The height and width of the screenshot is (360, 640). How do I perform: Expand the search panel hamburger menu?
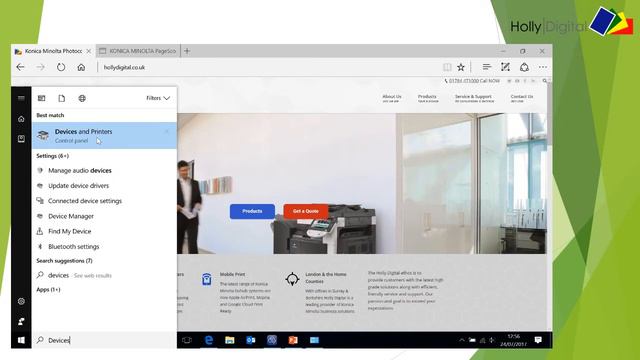[21, 98]
